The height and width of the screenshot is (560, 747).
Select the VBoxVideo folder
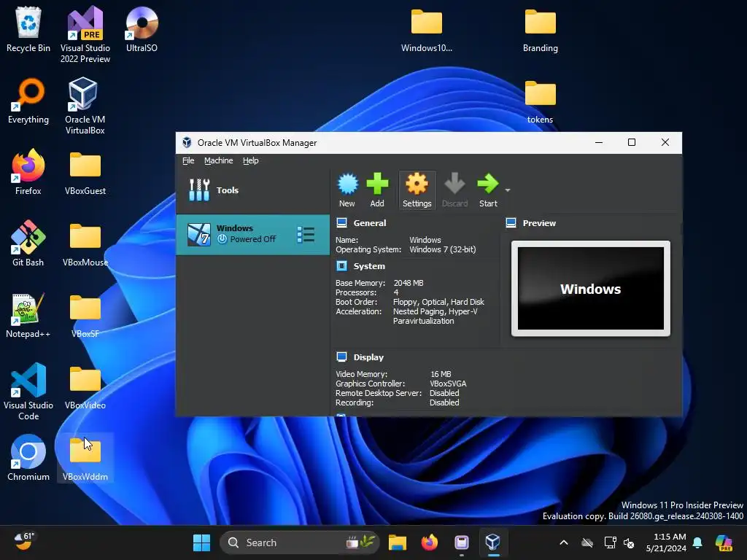(x=85, y=386)
